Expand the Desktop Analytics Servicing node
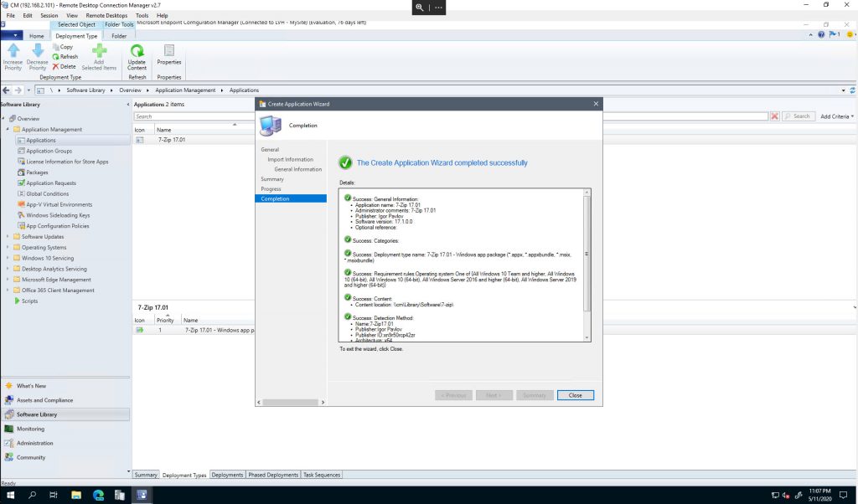This screenshot has height=504, width=858. 8,269
